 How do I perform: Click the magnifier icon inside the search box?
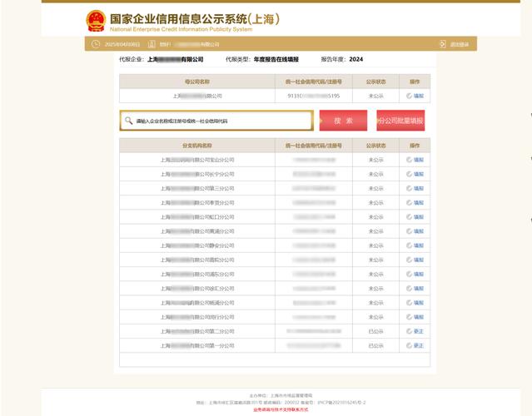pos(128,121)
